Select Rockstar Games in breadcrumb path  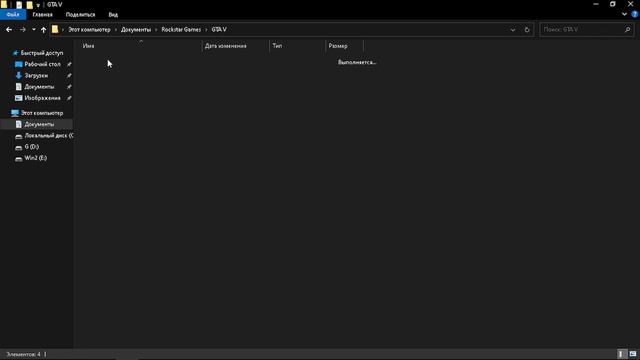point(181,29)
